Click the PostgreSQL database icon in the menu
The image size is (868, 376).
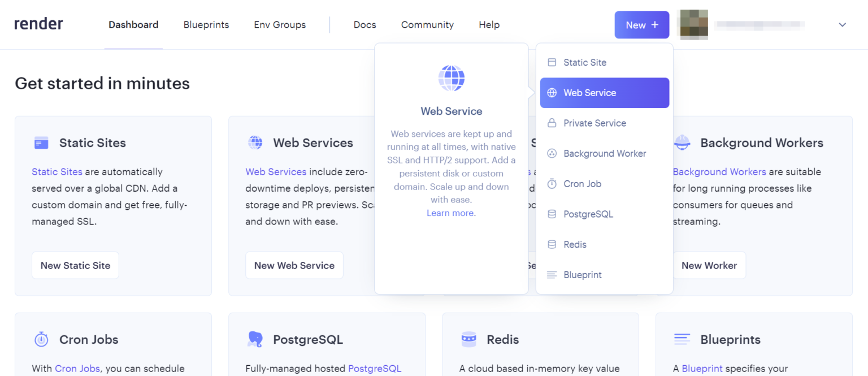(x=552, y=214)
